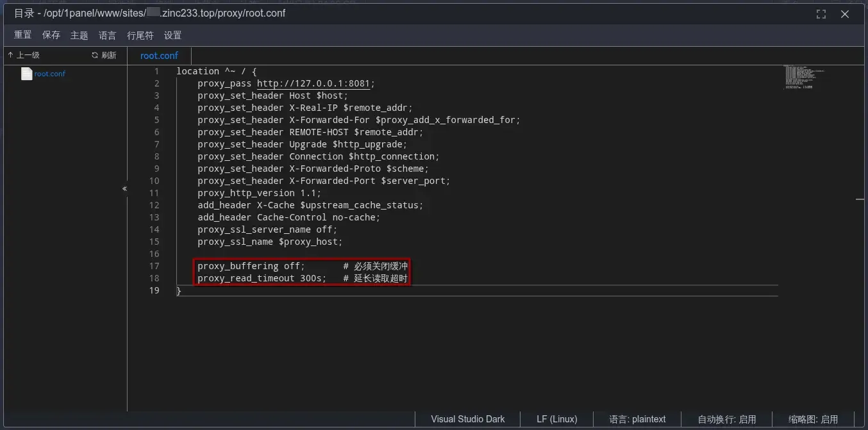This screenshot has height=430, width=868.
Task: Open the 语言 language menu
Action: [108, 35]
